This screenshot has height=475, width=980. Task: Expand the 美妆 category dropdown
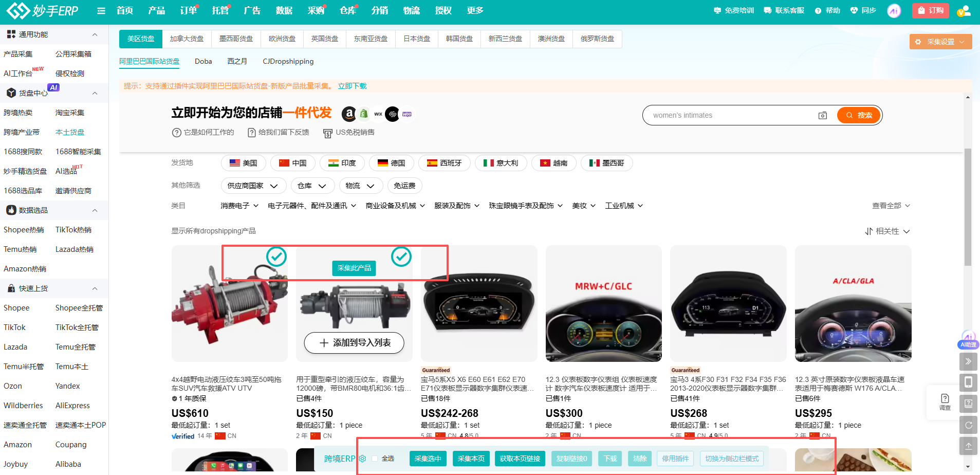tap(584, 206)
